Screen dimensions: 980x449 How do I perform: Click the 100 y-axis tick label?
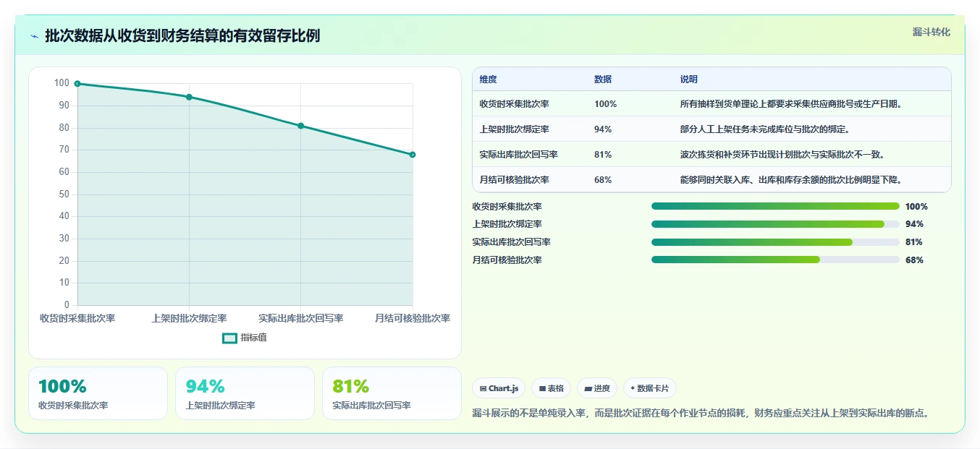pos(62,84)
